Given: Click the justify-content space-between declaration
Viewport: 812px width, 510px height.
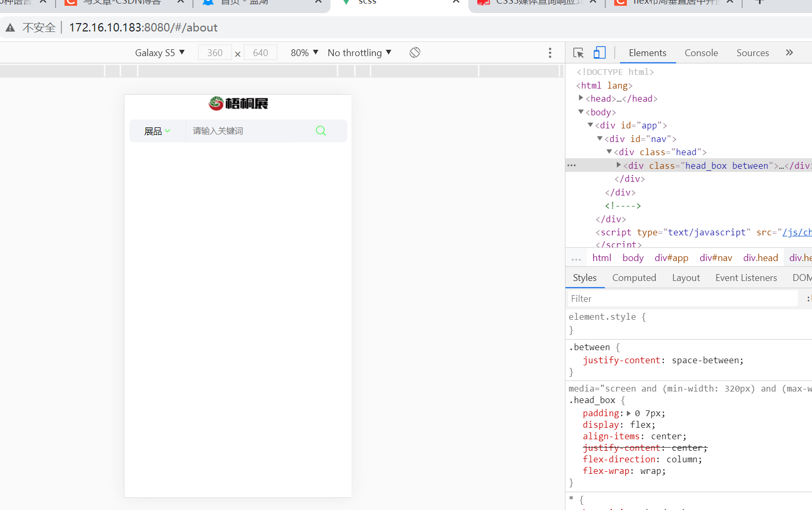Looking at the screenshot, I should click(663, 360).
